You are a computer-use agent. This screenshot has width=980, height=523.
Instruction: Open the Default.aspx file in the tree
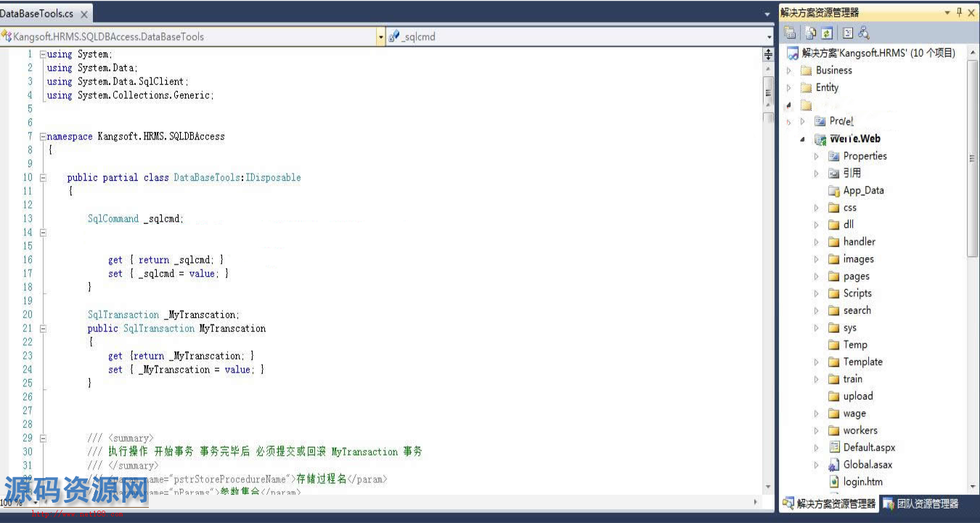coord(869,447)
